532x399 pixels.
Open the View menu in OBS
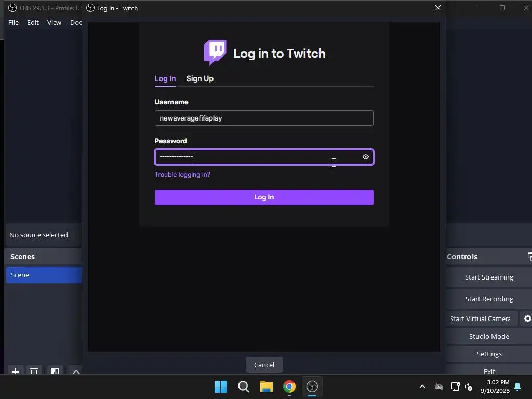54,22
